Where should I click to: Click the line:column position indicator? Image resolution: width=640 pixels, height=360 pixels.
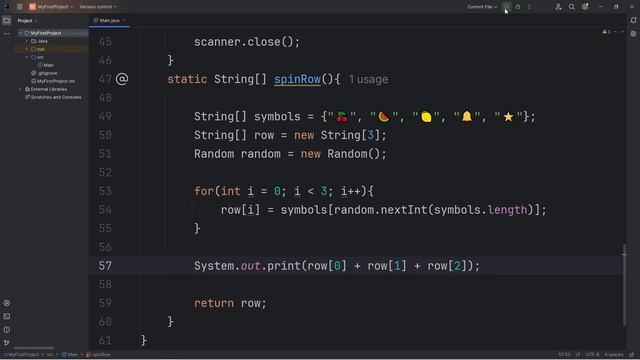point(564,355)
